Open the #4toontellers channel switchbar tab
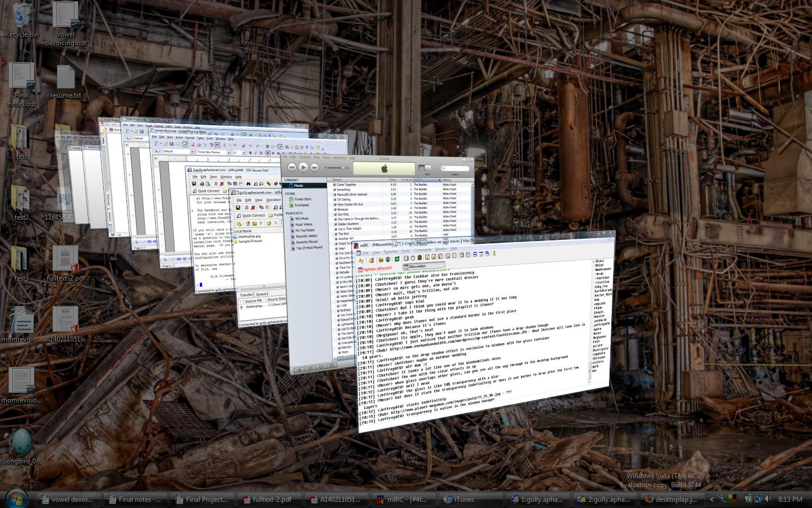This screenshot has height=508, width=812. pos(417,266)
